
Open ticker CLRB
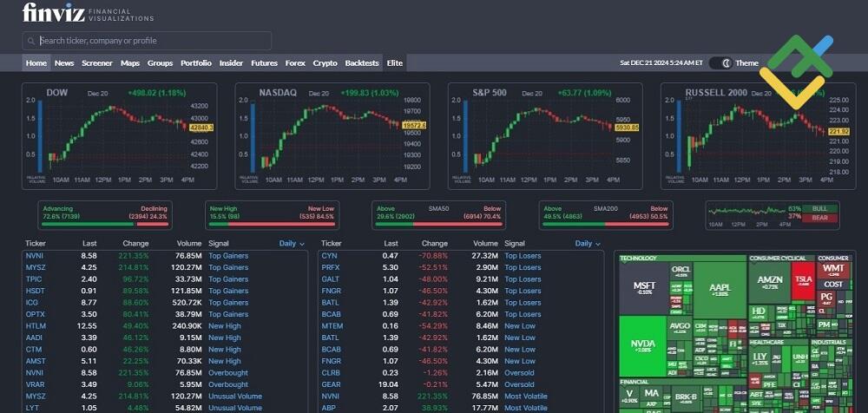click(x=331, y=372)
